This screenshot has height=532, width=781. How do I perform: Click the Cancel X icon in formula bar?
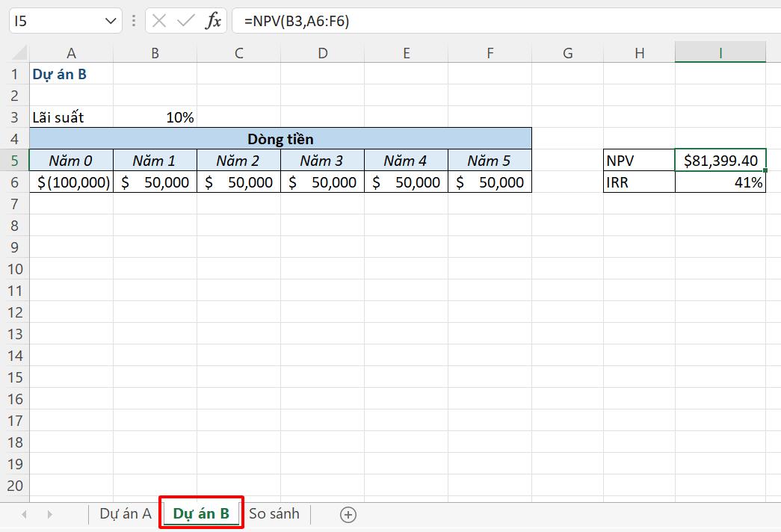click(x=159, y=21)
